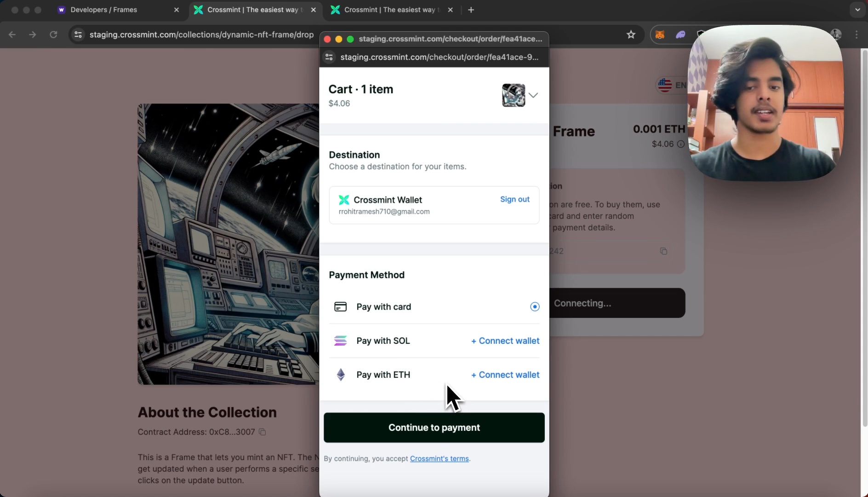This screenshot has height=497, width=868.
Task: Click main window address bar URL
Action: click(x=201, y=35)
